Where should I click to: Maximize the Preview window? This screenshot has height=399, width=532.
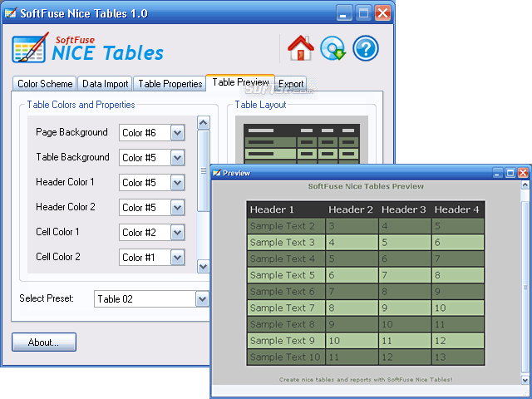[510, 173]
